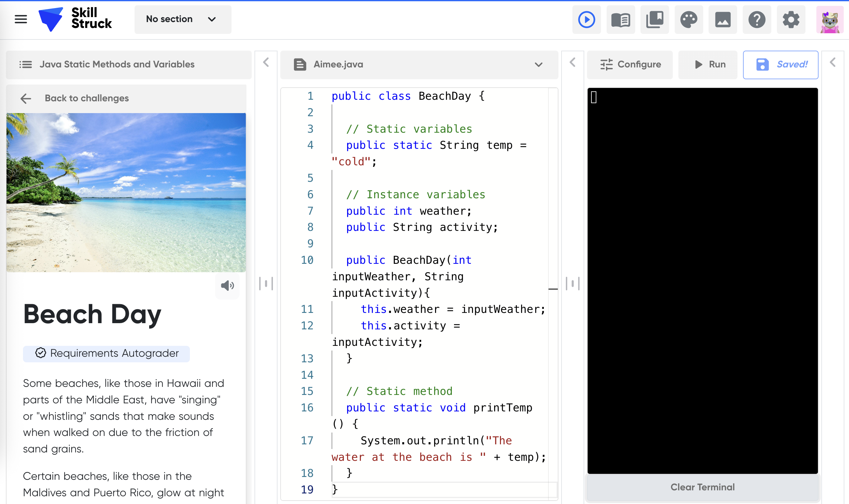Open settings gear icon
Viewport: 849px width, 504px height.
[791, 19]
